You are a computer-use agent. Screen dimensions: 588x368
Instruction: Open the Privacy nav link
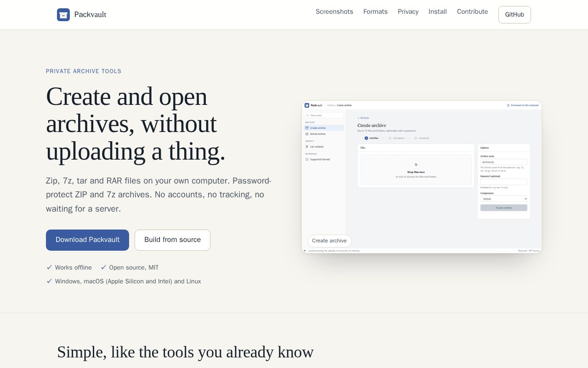[x=408, y=11]
